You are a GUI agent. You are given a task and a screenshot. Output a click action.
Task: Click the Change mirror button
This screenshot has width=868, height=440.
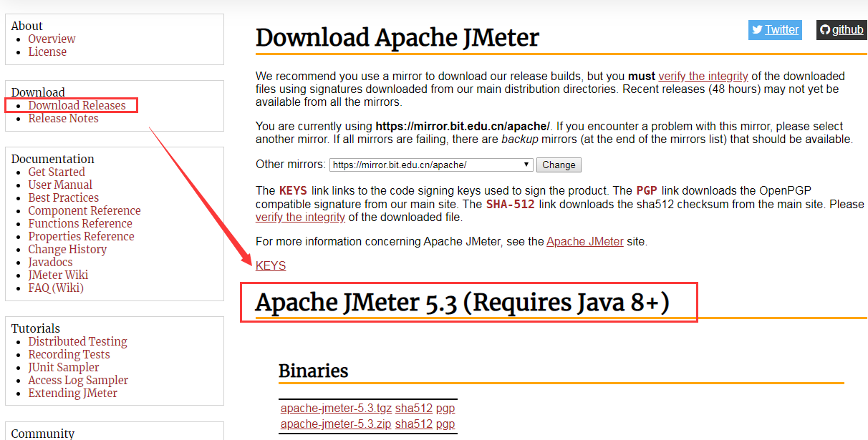point(559,165)
